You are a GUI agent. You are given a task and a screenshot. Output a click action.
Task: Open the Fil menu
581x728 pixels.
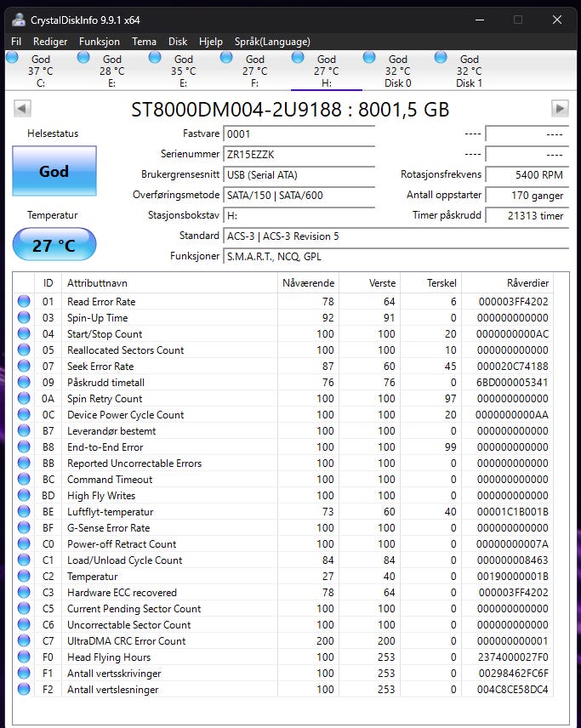[16, 42]
